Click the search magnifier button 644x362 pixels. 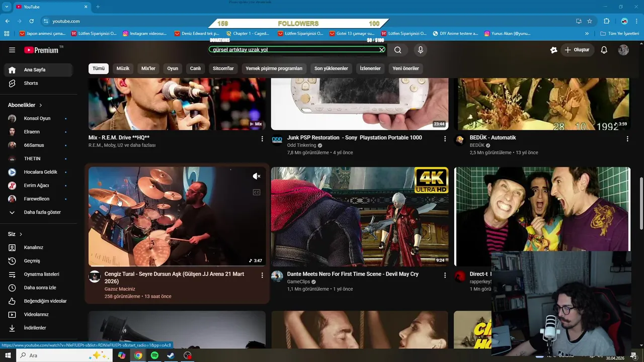(398, 50)
